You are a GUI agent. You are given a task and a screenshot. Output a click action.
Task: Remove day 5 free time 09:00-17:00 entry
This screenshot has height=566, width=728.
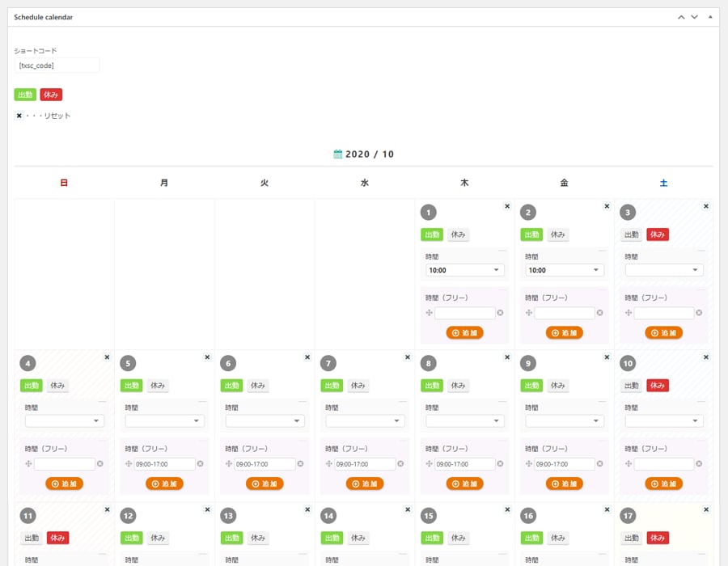[x=200, y=464]
